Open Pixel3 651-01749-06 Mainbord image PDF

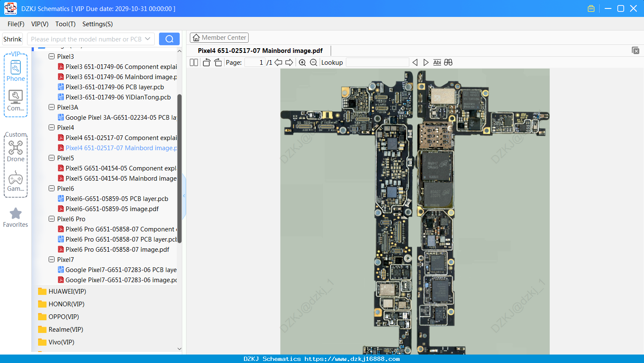(x=117, y=77)
